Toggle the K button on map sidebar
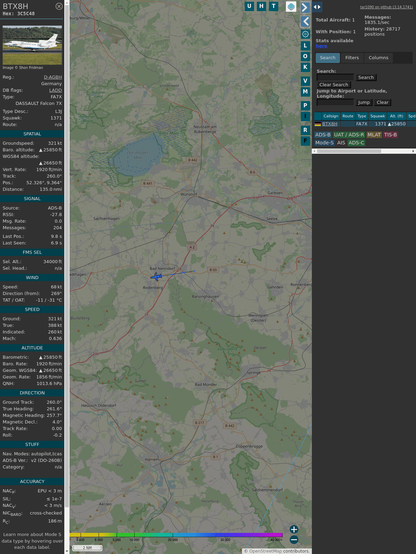The width and height of the screenshot is (416, 554). (x=305, y=67)
